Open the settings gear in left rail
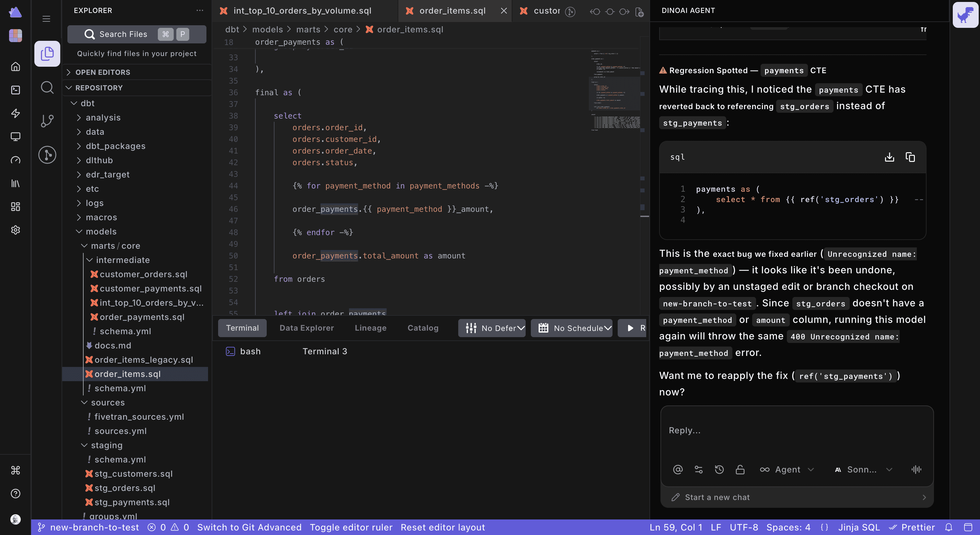Screen dimensions: 980x535 [16, 230]
